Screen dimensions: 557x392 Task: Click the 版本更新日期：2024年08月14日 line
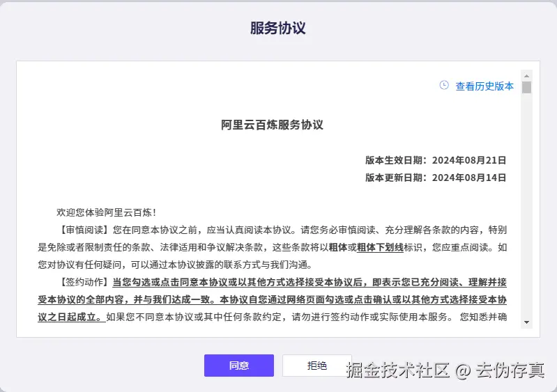pos(436,178)
